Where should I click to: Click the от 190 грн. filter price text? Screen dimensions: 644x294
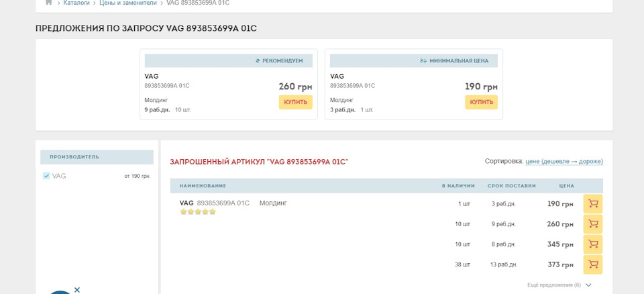[x=138, y=177]
